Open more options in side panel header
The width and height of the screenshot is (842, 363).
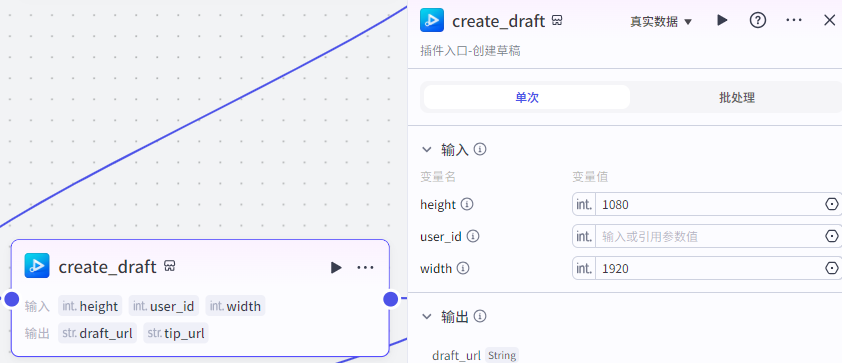[794, 20]
